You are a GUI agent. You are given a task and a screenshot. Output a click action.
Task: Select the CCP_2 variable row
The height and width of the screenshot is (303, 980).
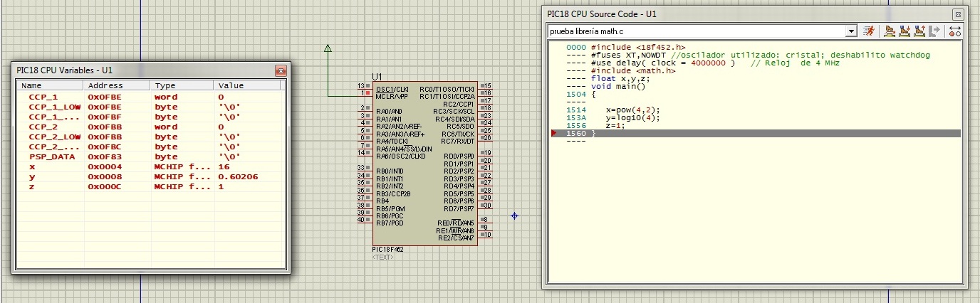click(150, 127)
